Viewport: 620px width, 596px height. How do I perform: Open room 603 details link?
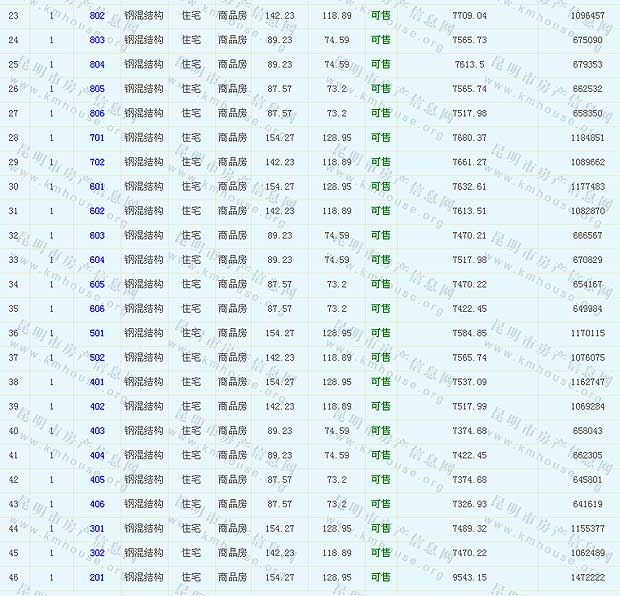click(x=97, y=236)
